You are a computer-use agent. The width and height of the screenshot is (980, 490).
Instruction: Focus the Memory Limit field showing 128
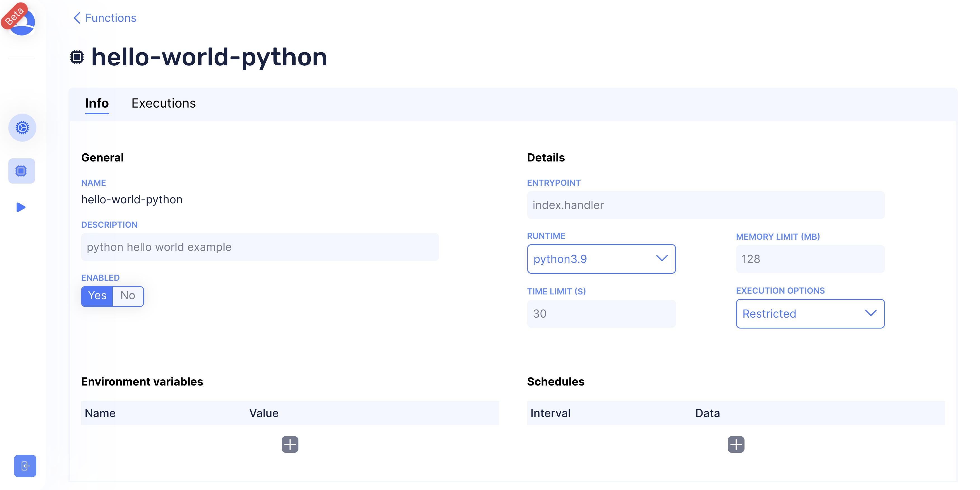(x=810, y=259)
